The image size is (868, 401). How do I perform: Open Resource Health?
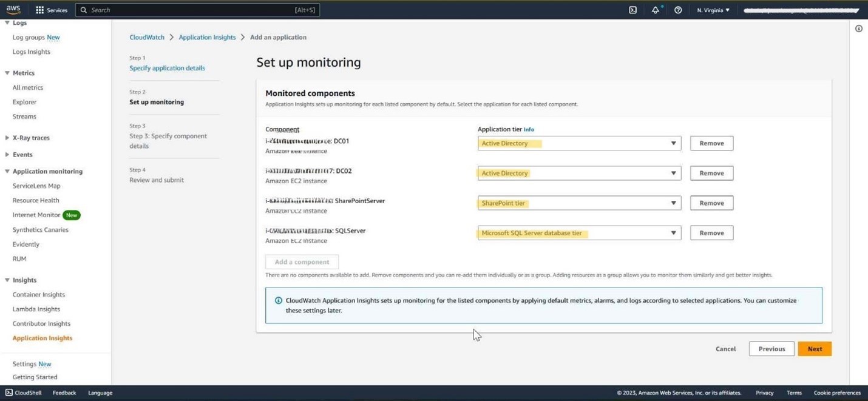pos(36,200)
